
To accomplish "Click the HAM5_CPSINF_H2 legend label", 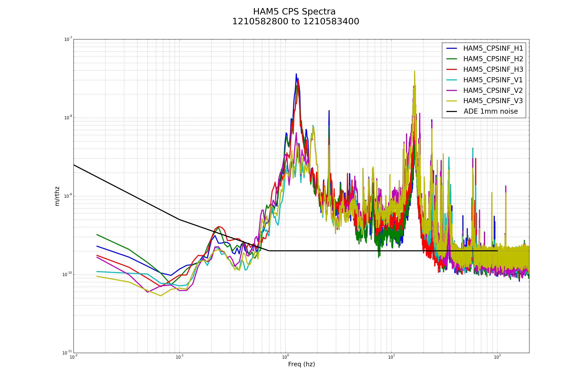I will (493, 59).
